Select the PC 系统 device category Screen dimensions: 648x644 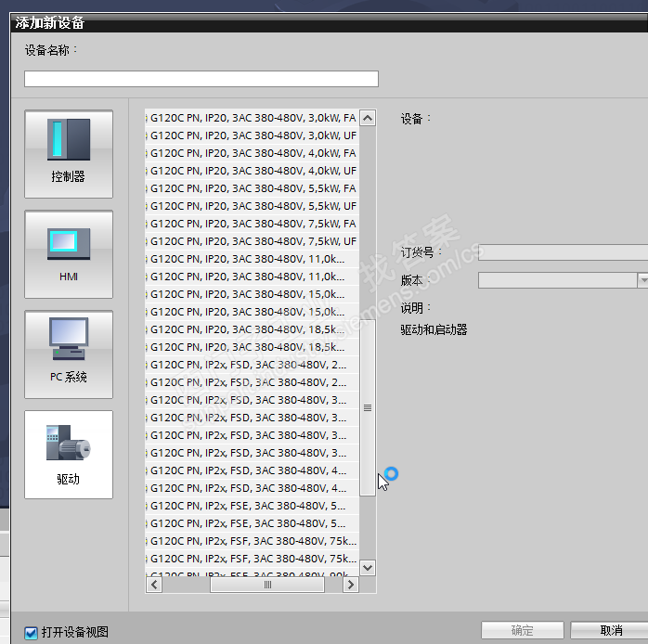pos(69,354)
